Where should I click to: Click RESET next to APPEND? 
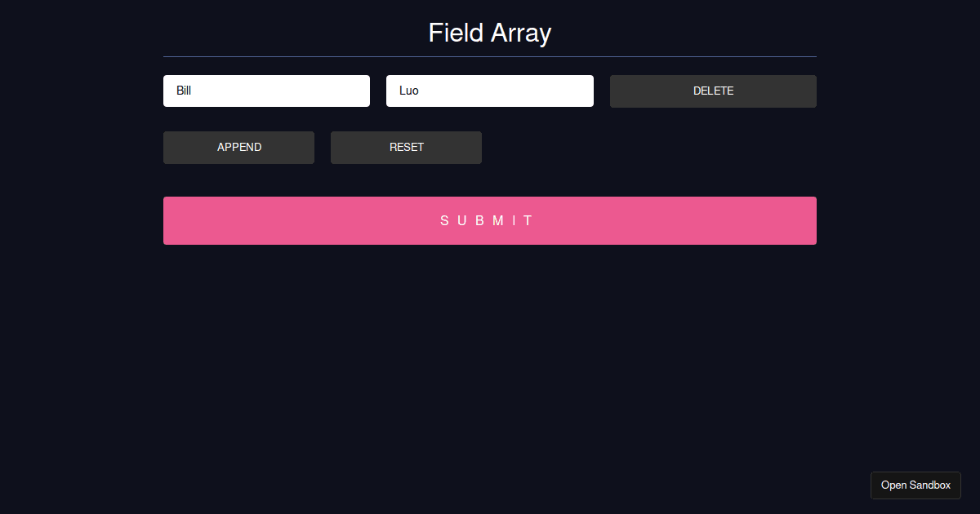(406, 147)
